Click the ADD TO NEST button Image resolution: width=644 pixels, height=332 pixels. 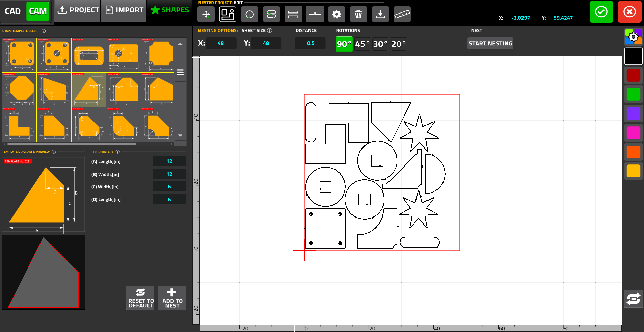tap(172, 298)
